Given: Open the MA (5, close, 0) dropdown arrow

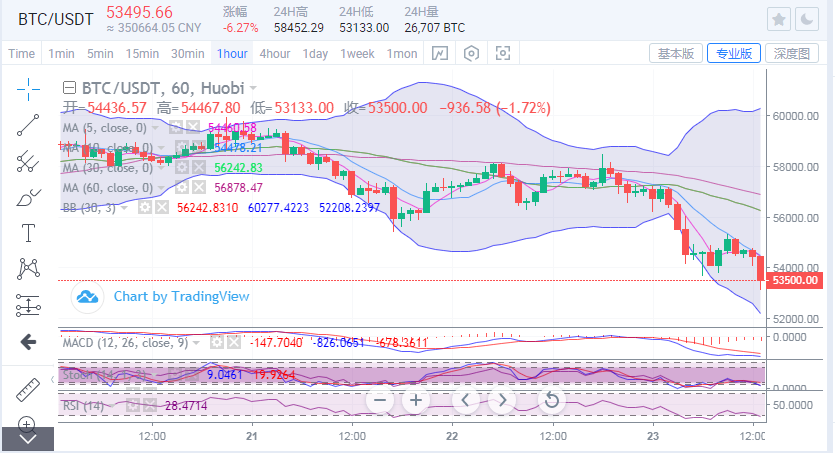Looking at the screenshot, I should [x=155, y=128].
